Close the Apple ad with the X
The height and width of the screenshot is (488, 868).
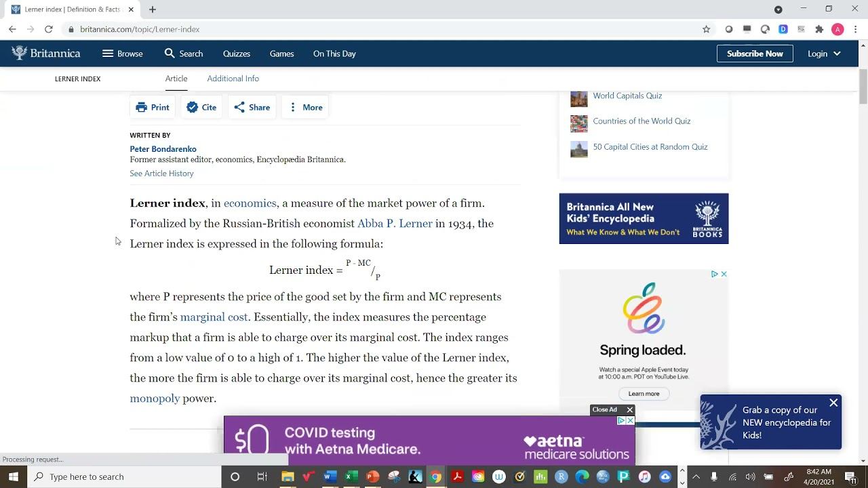724,274
